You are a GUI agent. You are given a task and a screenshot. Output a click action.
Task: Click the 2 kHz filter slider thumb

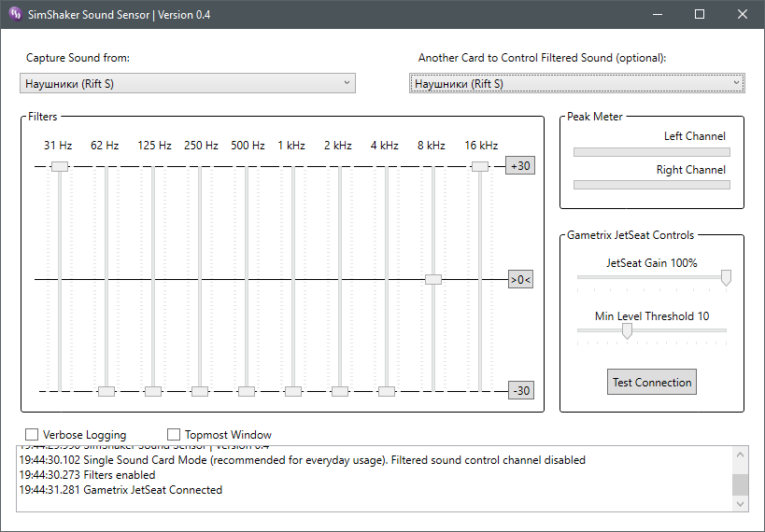click(340, 391)
